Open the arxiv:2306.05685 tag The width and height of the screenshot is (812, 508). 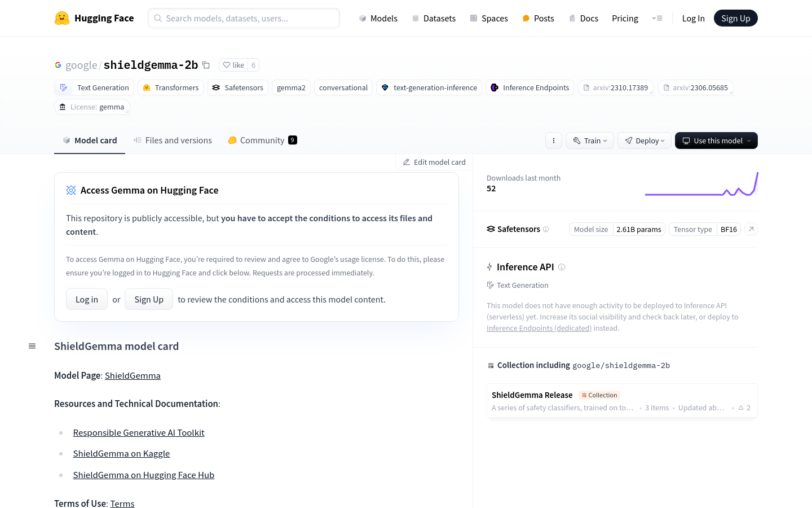tap(695, 87)
